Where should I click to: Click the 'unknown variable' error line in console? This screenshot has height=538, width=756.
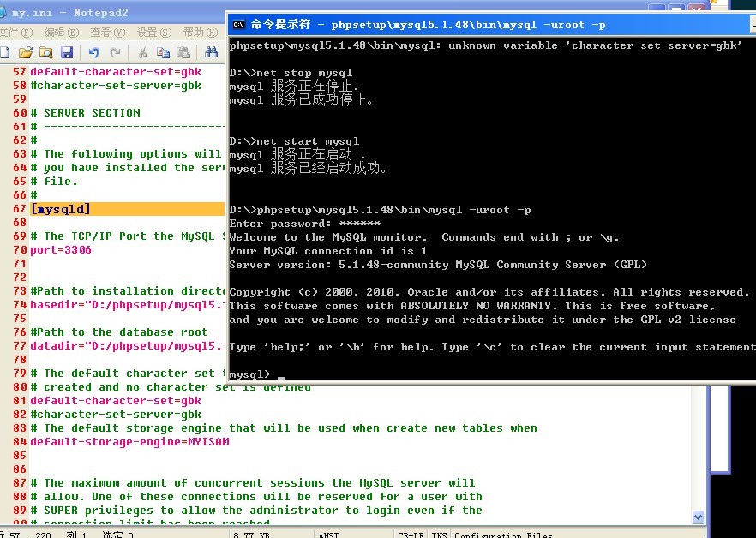pos(486,45)
